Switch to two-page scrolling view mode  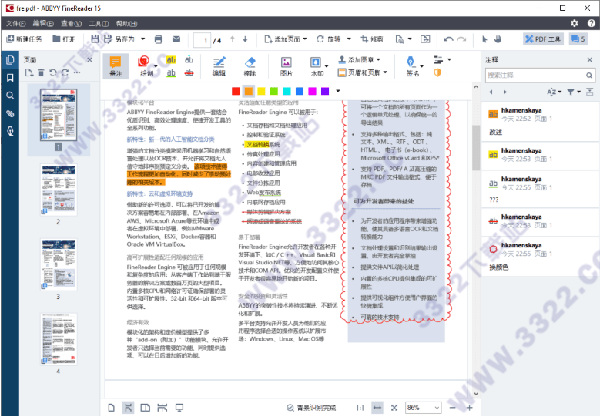(162, 408)
